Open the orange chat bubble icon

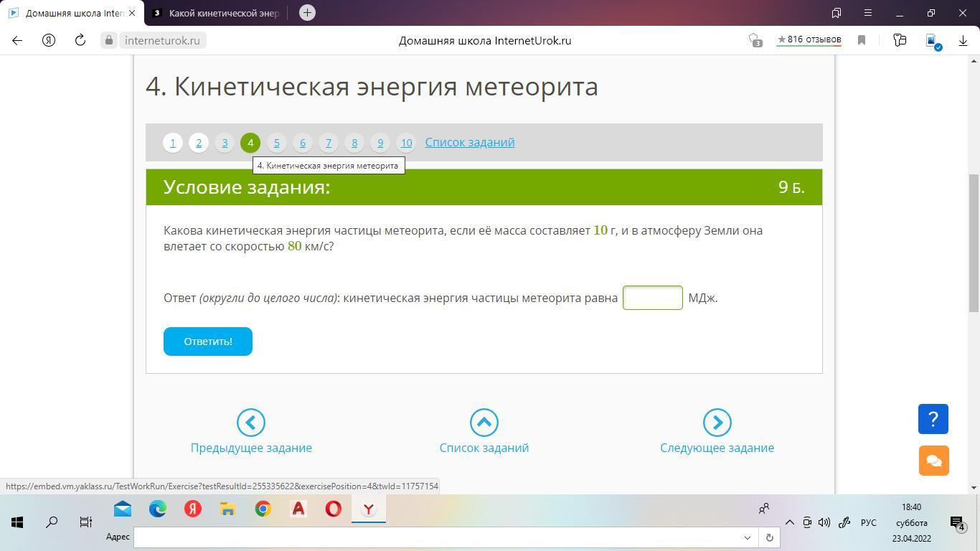pyautogui.click(x=933, y=461)
